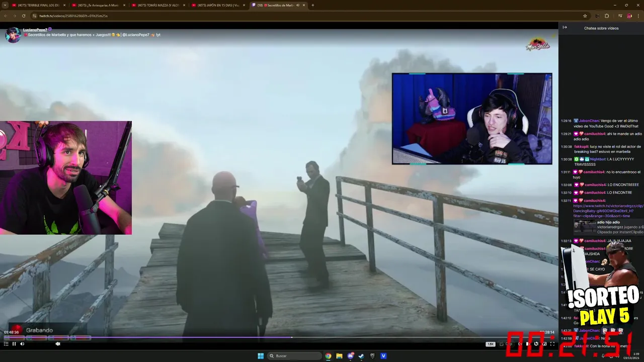The image size is (644, 362).
Task: Open the 'adio hijo adio' clip preview card
Action: pos(608,227)
